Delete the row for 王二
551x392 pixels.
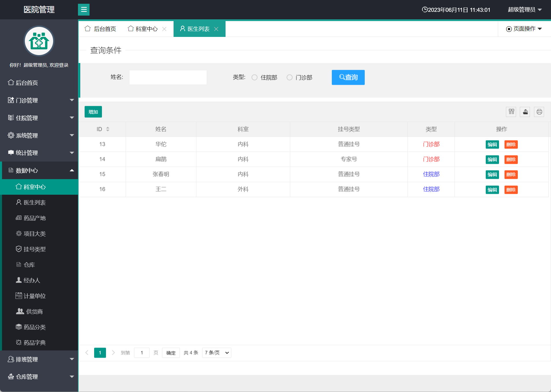511,190
